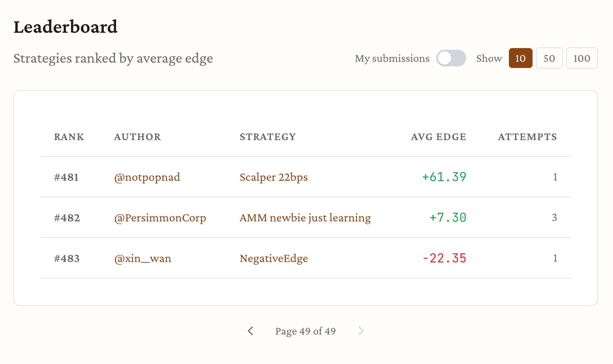Go to previous leaderboard page
The image size is (613, 364).
(250, 331)
